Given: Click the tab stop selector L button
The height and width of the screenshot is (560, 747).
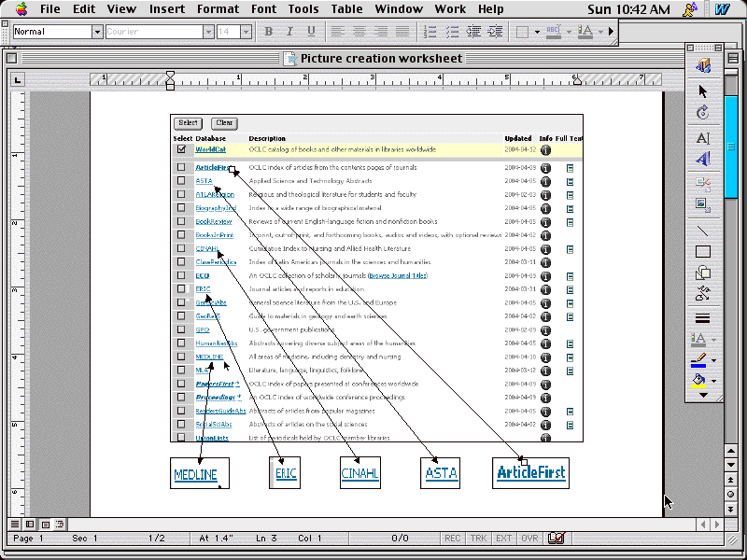Looking at the screenshot, I should (18, 79).
